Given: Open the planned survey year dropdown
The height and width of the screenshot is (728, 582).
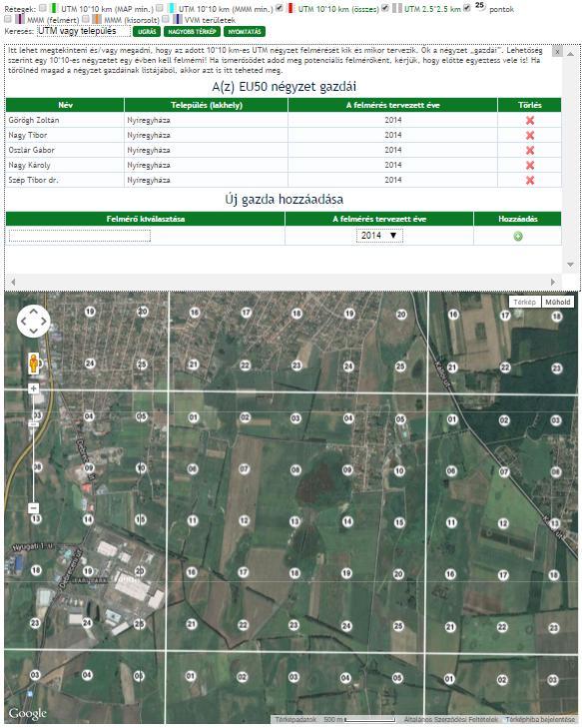Looking at the screenshot, I should coord(379,236).
